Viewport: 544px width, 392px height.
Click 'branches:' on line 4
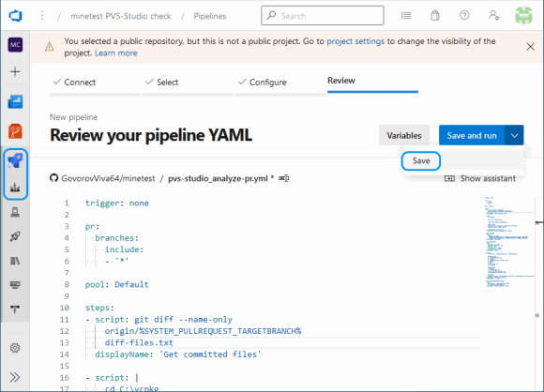[x=117, y=238]
